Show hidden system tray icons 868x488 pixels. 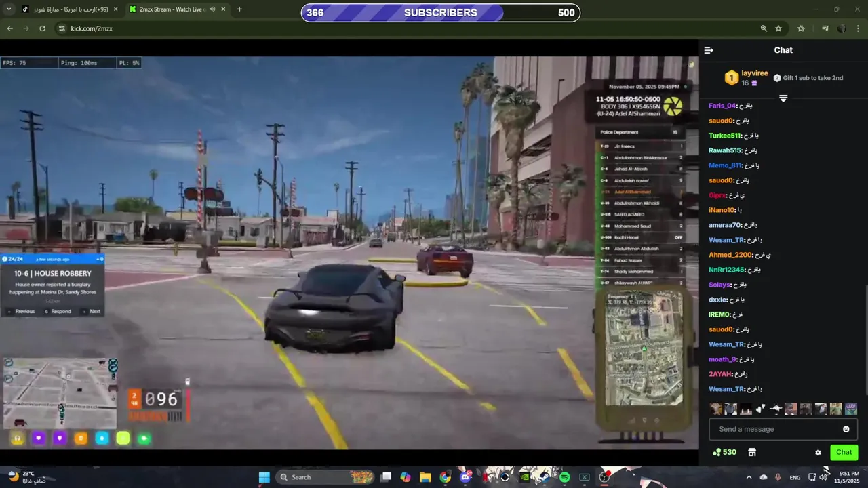[x=749, y=477]
